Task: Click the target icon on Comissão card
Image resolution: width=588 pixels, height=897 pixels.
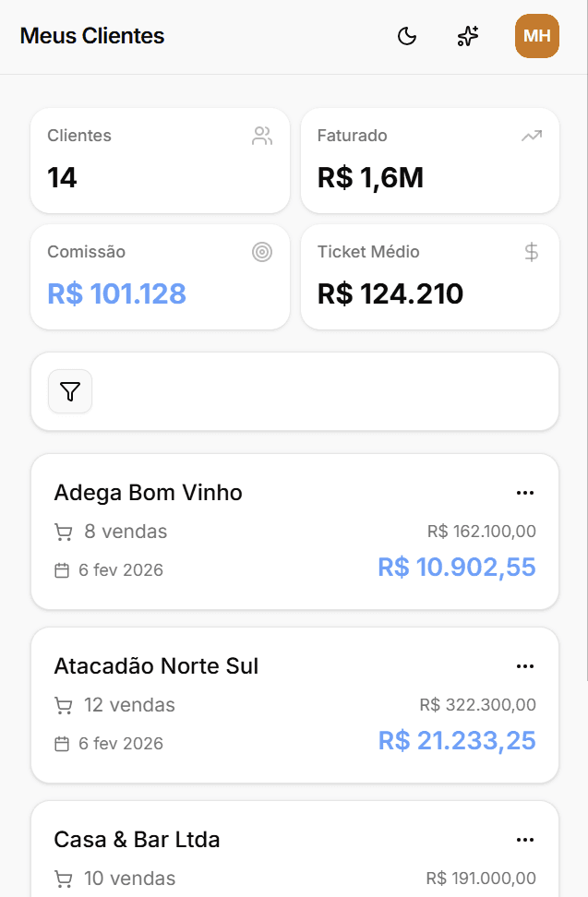Action: 262,252
